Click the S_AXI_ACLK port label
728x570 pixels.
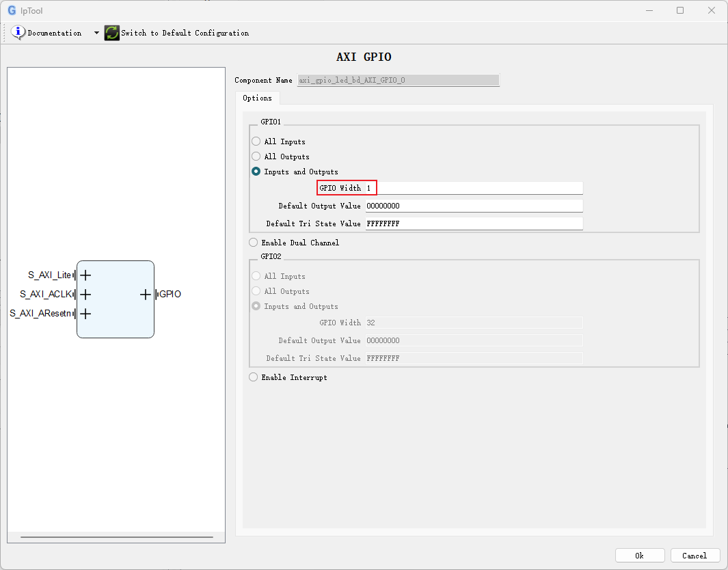[46, 295]
